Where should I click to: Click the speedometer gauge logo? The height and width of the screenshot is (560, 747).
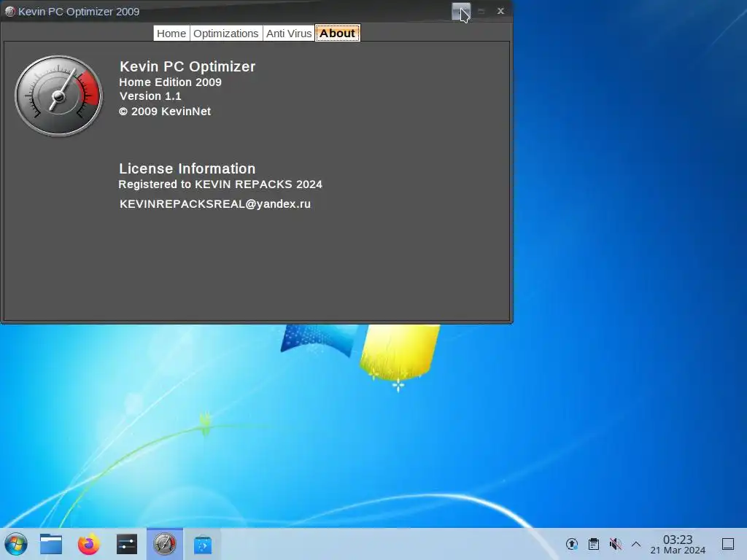tap(58, 96)
